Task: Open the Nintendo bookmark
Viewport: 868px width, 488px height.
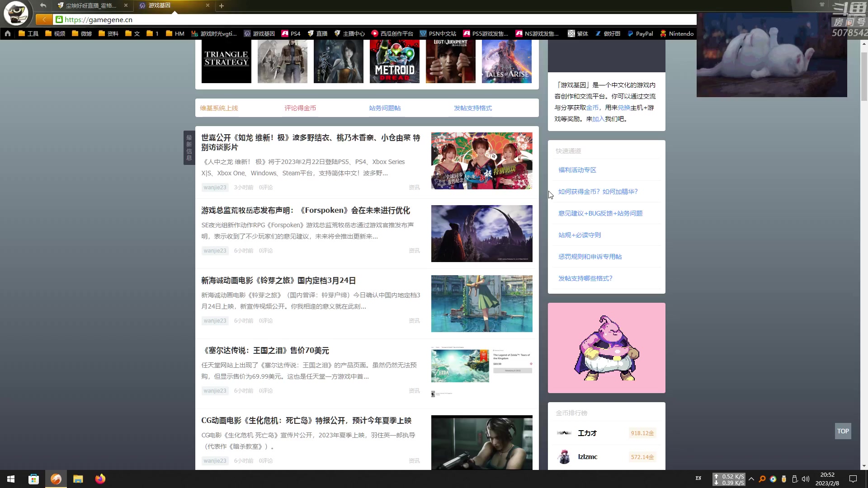Action: tap(677, 33)
